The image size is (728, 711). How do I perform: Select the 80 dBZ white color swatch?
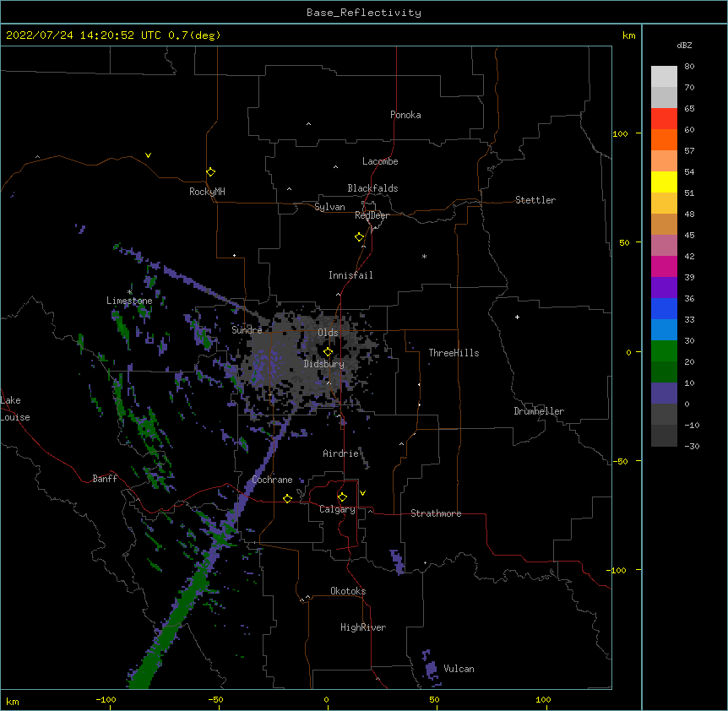[664, 77]
